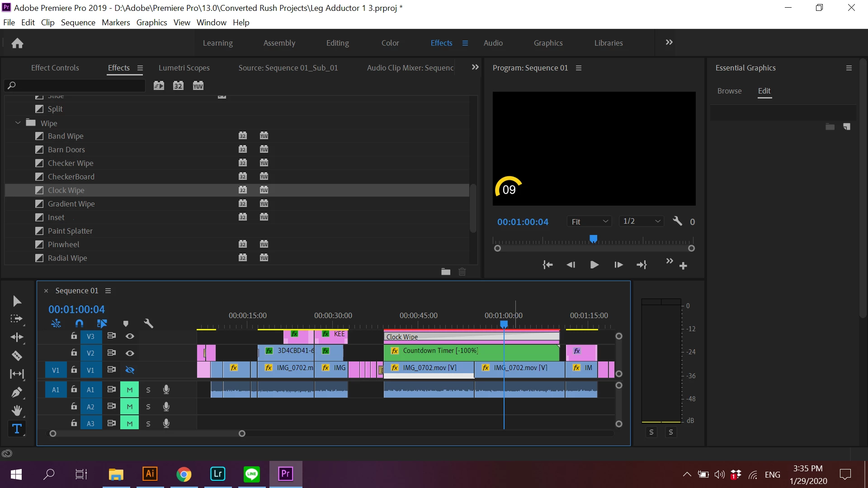Enable voice-over record on A3
868x488 pixels.
[x=166, y=423]
